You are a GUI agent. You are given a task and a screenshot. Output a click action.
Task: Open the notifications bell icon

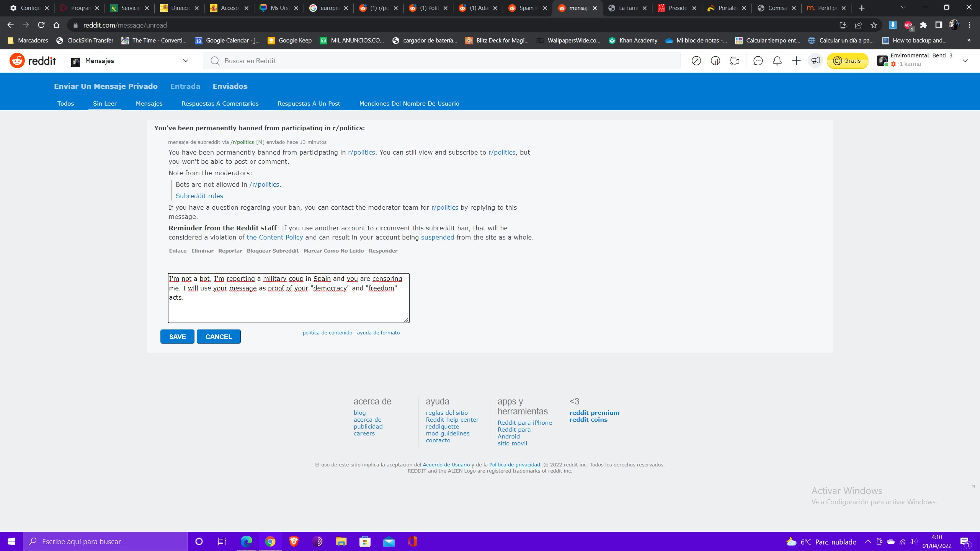(x=777, y=61)
